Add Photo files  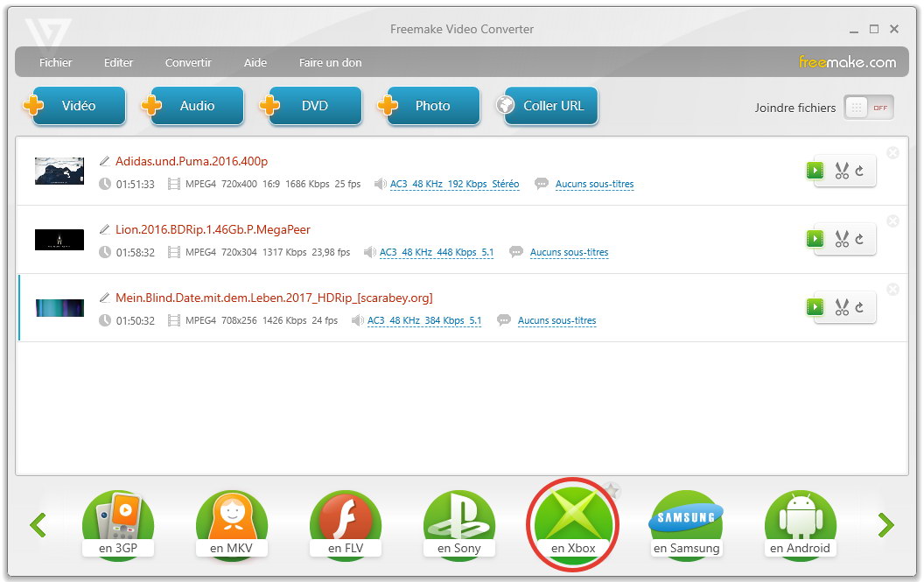429,106
